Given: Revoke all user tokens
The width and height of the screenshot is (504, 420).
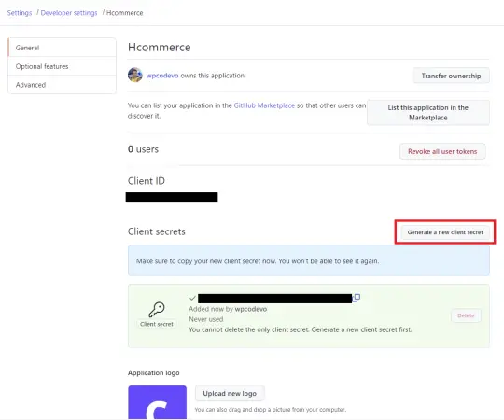Looking at the screenshot, I should (x=442, y=151).
